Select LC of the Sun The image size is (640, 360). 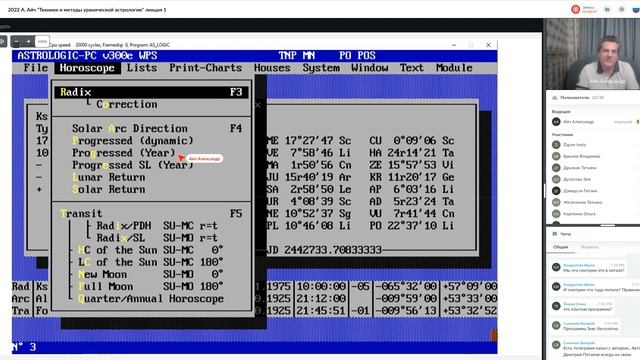pos(150,262)
